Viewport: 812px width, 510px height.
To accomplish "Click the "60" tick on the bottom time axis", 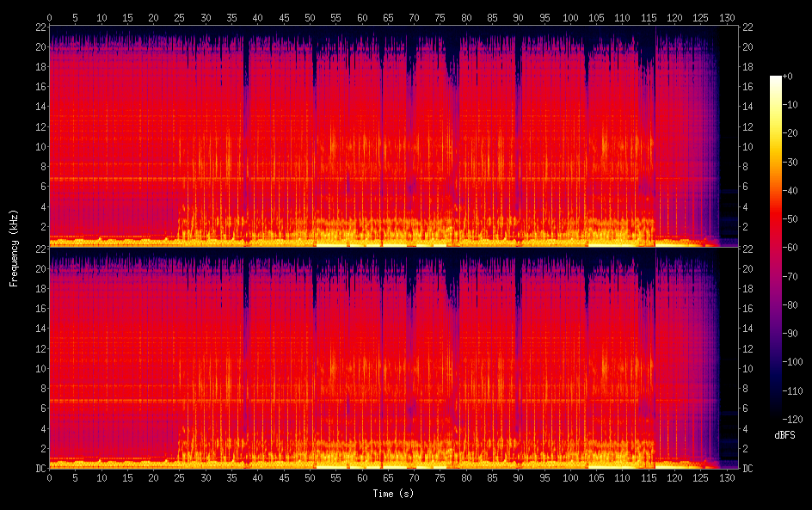I will point(362,478).
